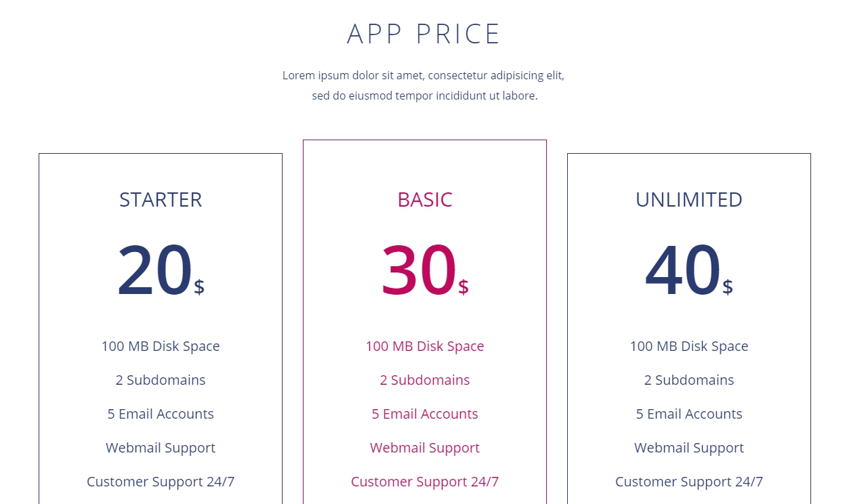The height and width of the screenshot is (504, 866).
Task: Click Unlimited plan's Customer Support 24/7
Action: (688, 482)
